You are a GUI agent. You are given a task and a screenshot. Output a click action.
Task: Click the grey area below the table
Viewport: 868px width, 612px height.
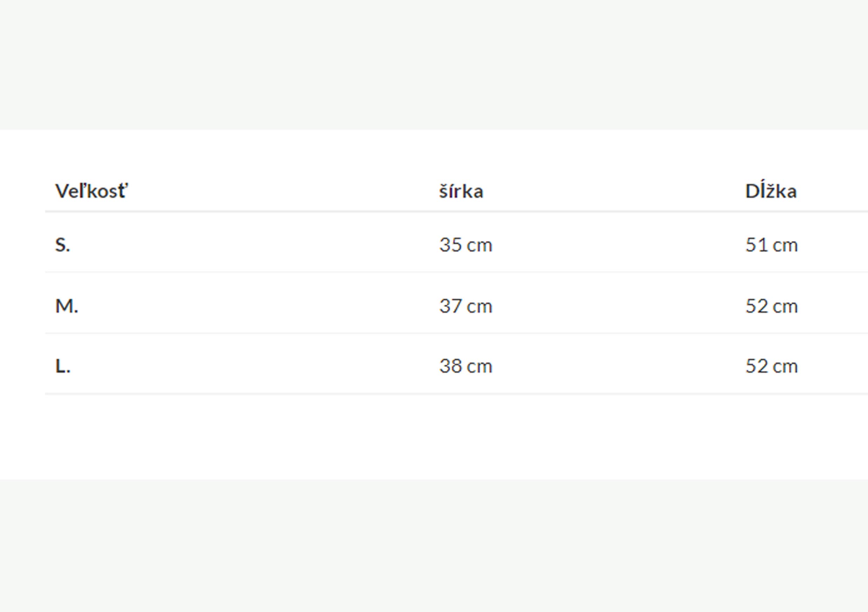pos(434,545)
